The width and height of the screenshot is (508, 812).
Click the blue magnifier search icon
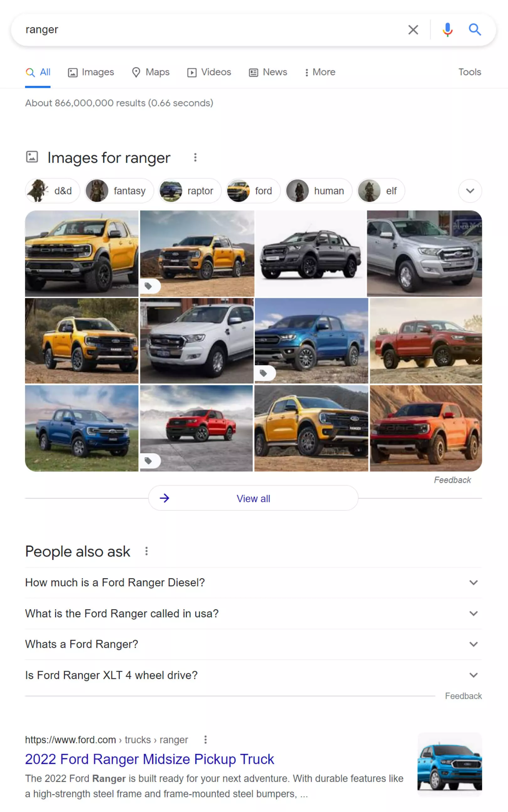[x=475, y=30]
